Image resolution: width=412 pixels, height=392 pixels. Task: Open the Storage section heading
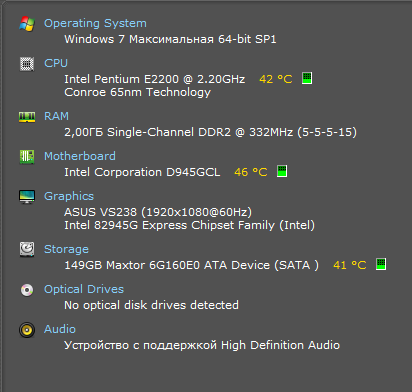click(x=66, y=249)
